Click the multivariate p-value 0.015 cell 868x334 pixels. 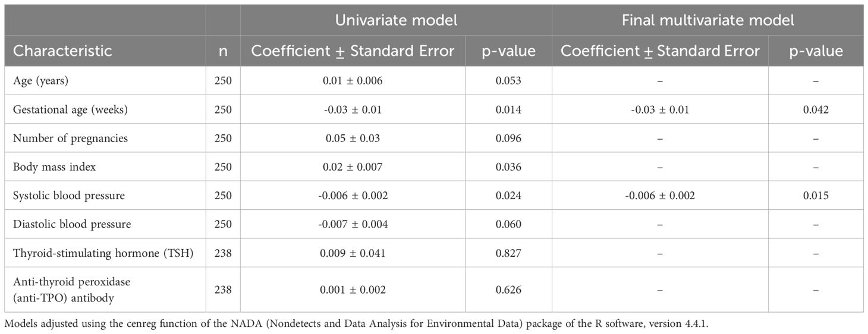point(815,196)
